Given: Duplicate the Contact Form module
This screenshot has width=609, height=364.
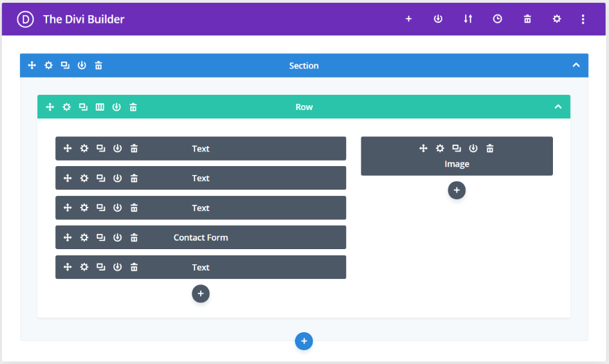Looking at the screenshot, I should tap(101, 237).
